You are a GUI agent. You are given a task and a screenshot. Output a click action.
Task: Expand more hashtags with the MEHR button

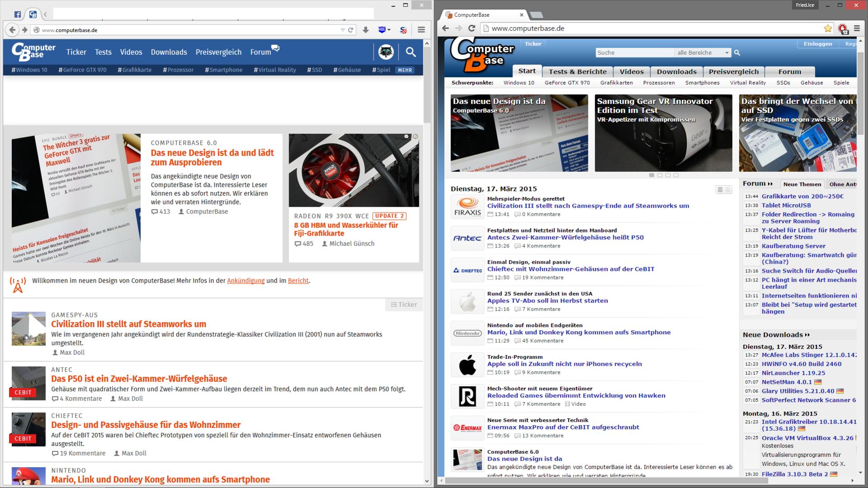click(405, 70)
